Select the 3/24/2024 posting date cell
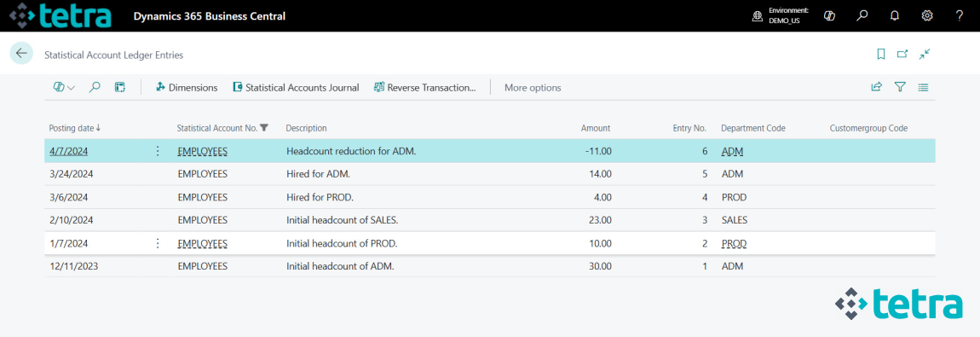980x337 pixels. click(x=72, y=174)
